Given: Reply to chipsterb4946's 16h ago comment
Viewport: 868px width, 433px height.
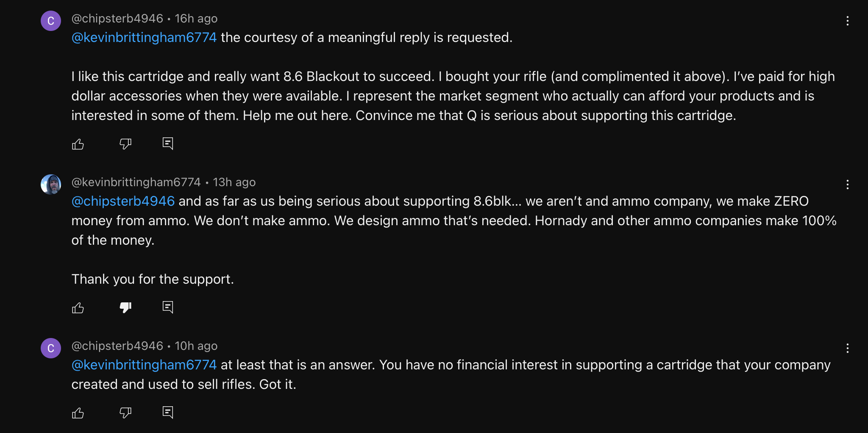Looking at the screenshot, I should 168,144.
